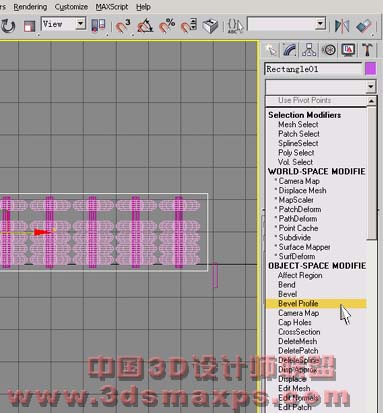383x413 pixels.
Task: Click the modifier list vertical scrollbar thumb
Action: tap(371, 172)
